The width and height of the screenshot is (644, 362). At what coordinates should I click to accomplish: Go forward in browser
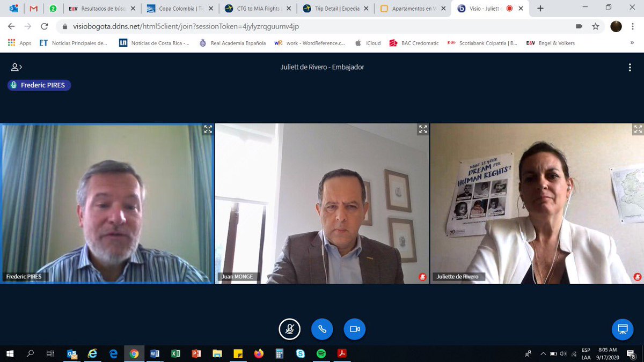tap(27, 26)
